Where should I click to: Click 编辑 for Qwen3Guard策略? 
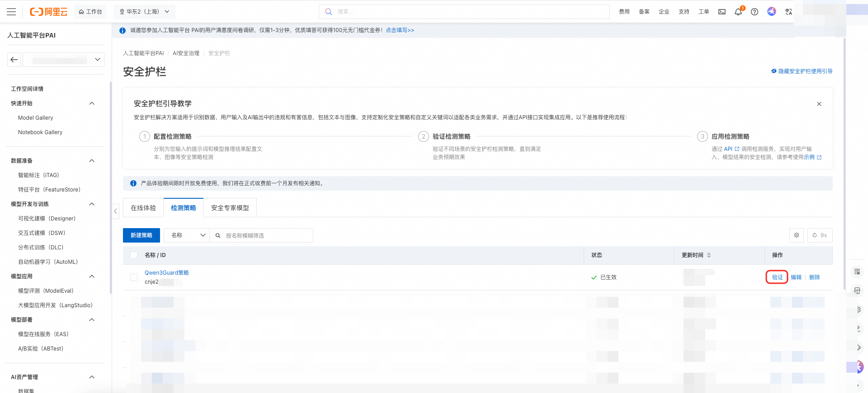(x=796, y=277)
